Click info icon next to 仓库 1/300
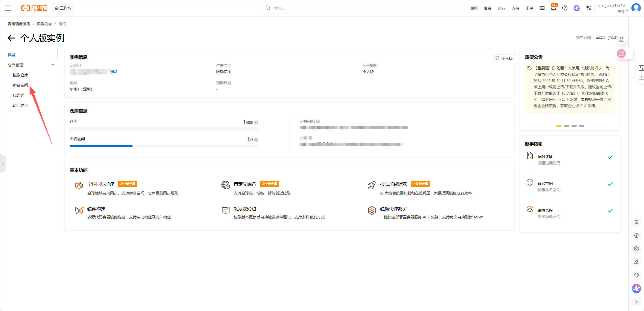The height and width of the screenshot is (311, 644). pos(256,122)
